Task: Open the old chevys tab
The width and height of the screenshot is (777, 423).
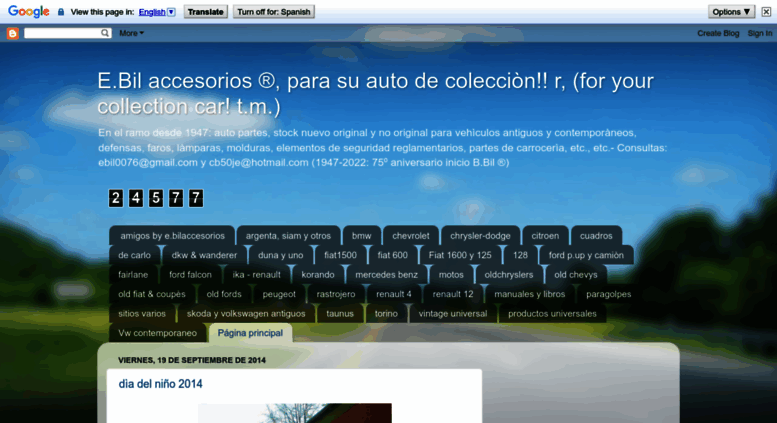Action: (x=576, y=274)
